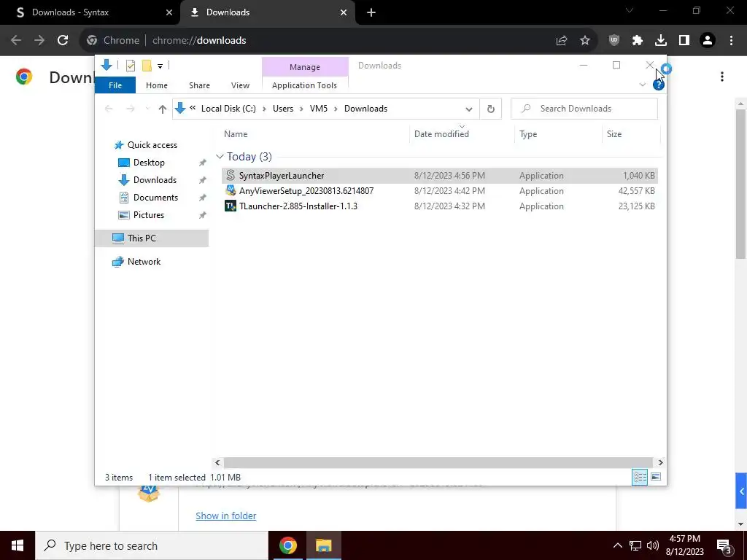
Task: Switch to large thumbnails view icon
Action: click(656, 477)
